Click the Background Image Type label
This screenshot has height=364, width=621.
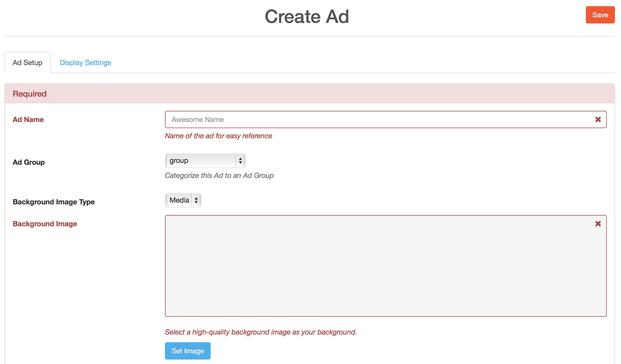click(53, 202)
